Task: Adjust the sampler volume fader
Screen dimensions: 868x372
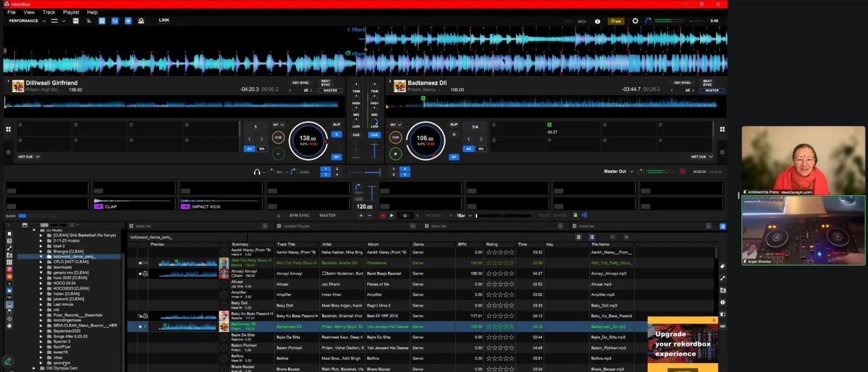Action: pos(372,193)
